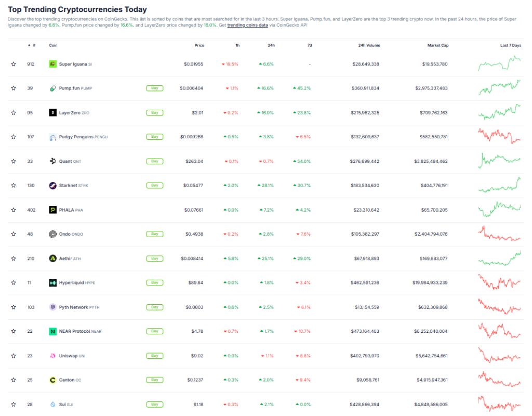
Task: Add Hyperliquid to favorites via star
Action: [14, 282]
